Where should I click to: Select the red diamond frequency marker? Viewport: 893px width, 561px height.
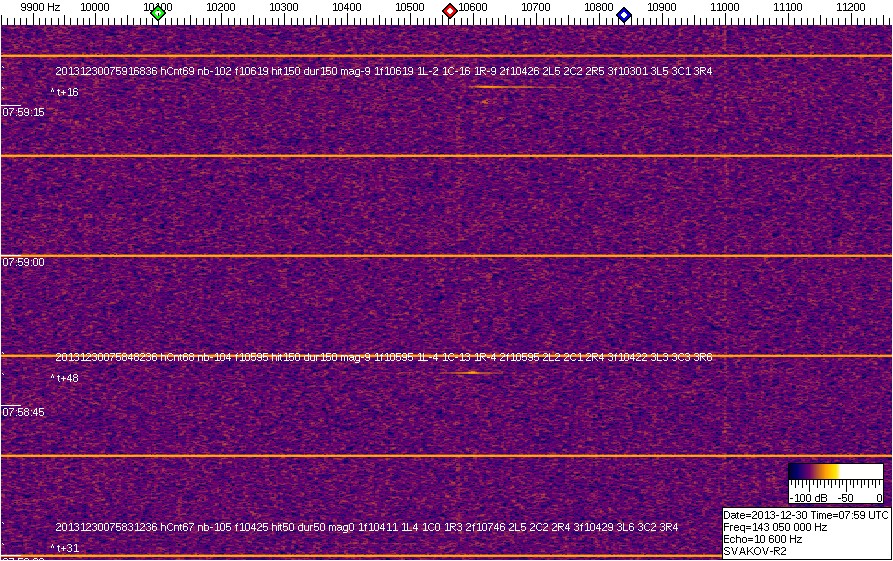[450, 11]
